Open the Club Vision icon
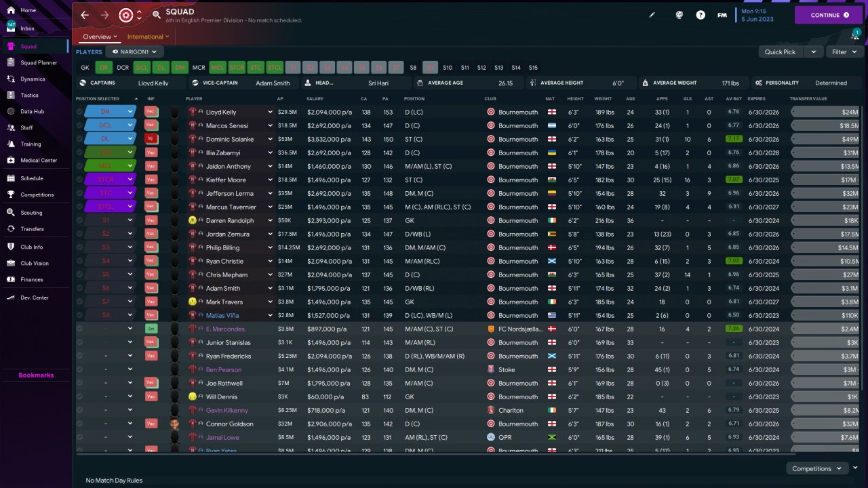Screen dimensions: 868x488 (x=11, y=263)
